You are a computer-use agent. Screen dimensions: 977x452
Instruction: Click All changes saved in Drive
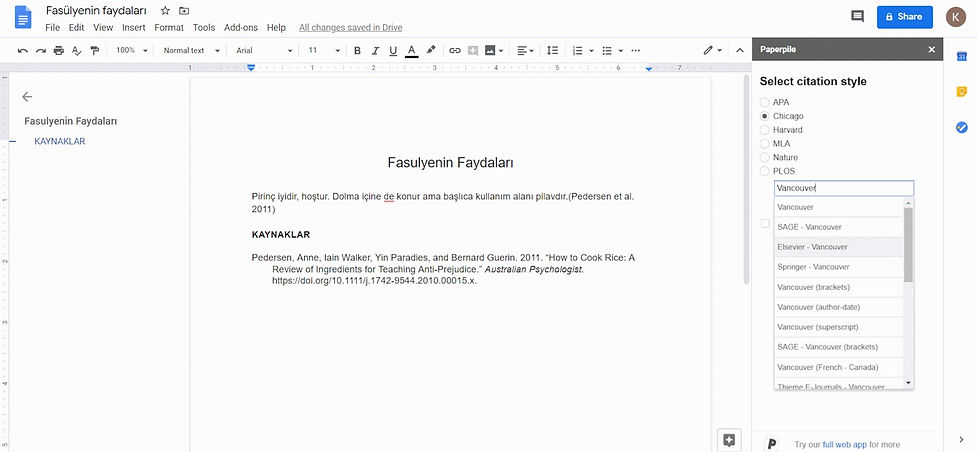coord(350,27)
